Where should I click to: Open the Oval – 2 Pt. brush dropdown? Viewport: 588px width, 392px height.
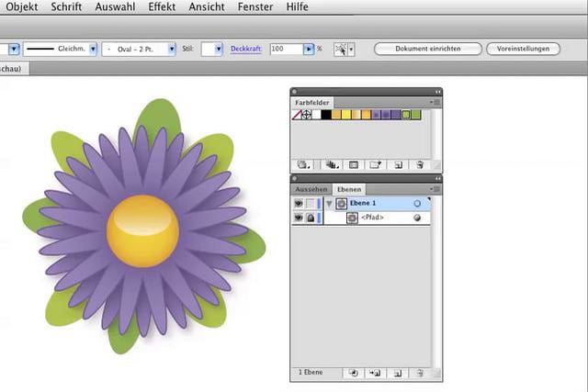(x=172, y=49)
